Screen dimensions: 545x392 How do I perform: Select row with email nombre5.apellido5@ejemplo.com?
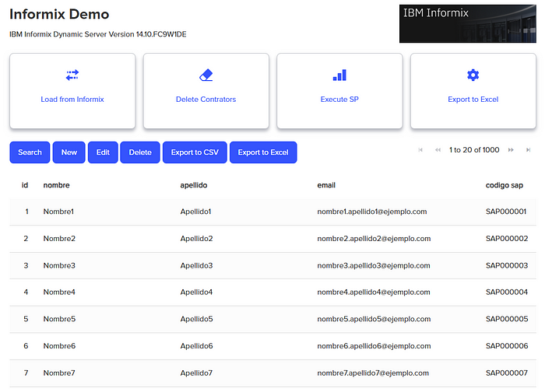[x=374, y=319]
